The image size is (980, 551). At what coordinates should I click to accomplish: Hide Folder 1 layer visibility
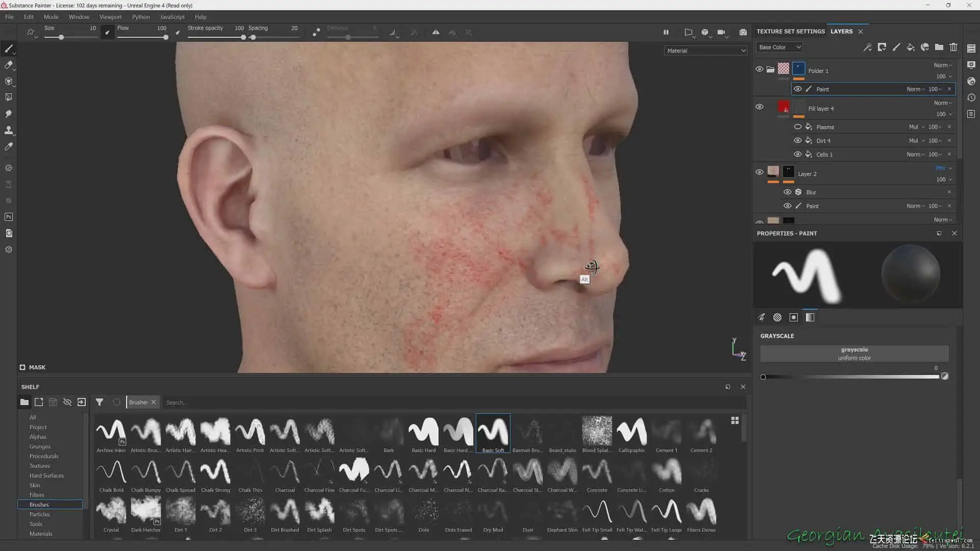point(759,69)
